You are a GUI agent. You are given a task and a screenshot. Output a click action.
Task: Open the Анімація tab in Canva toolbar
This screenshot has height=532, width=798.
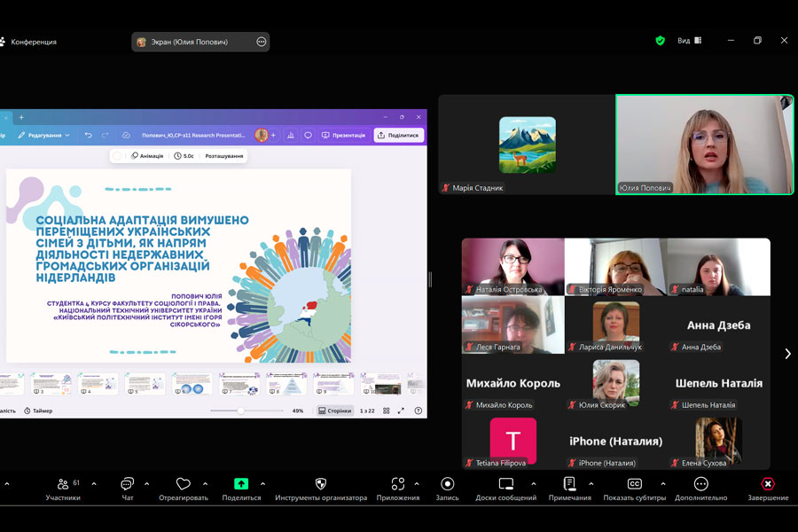[147, 156]
